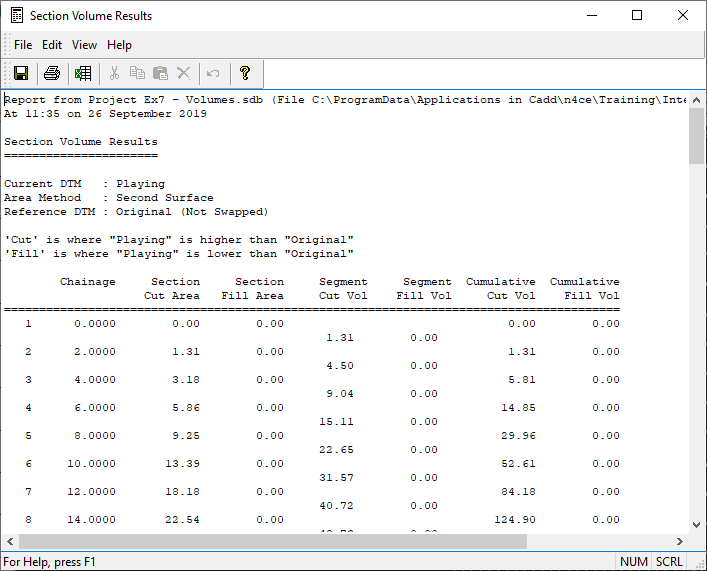The width and height of the screenshot is (707, 571).
Task: Minimize the Section Volume Results window
Action: [592, 15]
